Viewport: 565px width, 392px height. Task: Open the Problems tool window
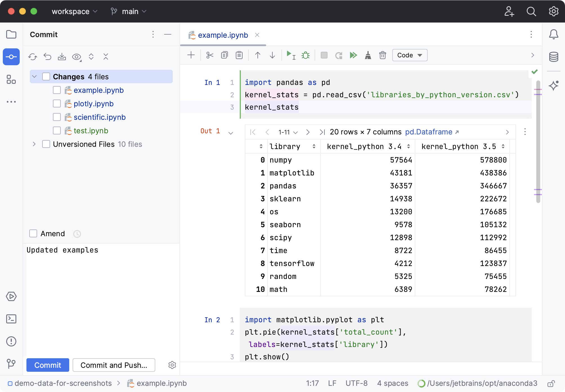pyautogui.click(x=11, y=341)
